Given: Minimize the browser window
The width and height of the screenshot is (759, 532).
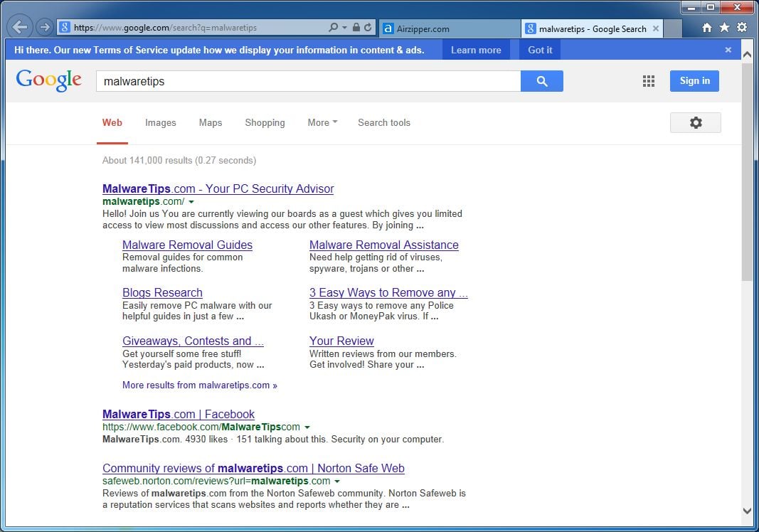Looking at the screenshot, I should click(x=691, y=7).
